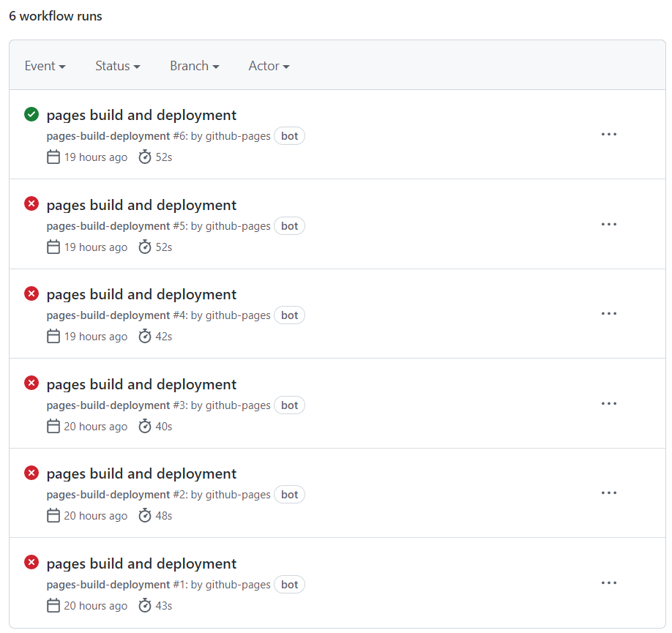Click the bot label on run #2
Screen dimensions: 672x633
[x=289, y=495]
